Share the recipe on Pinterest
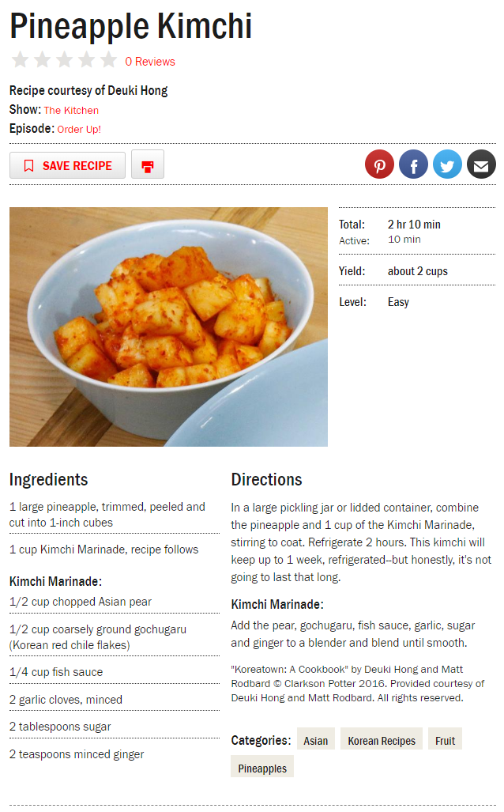This screenshot has height=812, width=504. pos(379,164)
